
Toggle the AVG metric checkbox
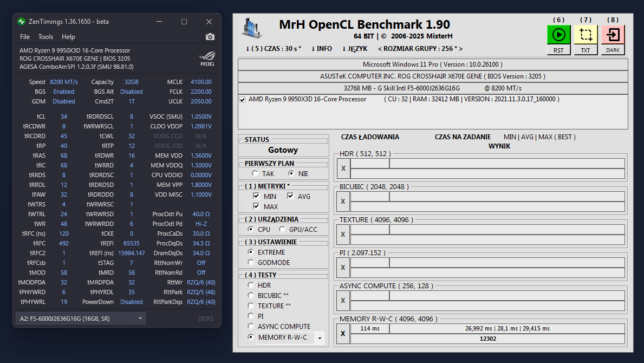(x=290, y=196)
